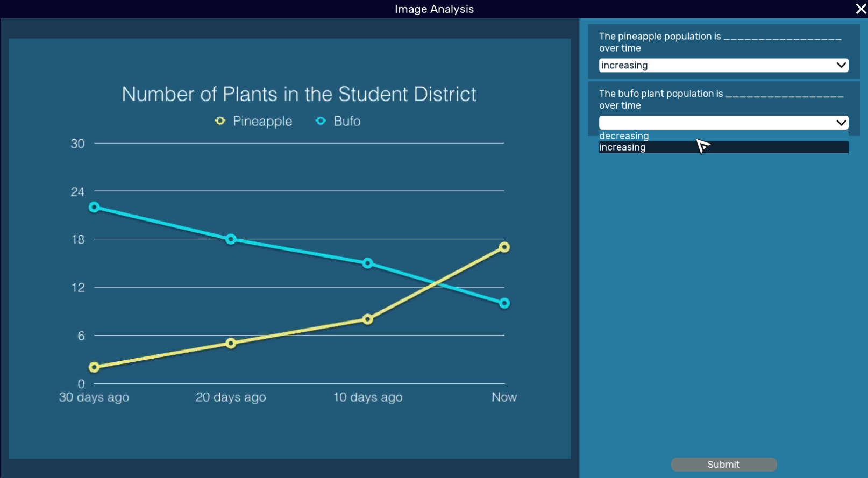Open the bufo plant population dropdown
868x478 pixels.
(x=723, y=123)
